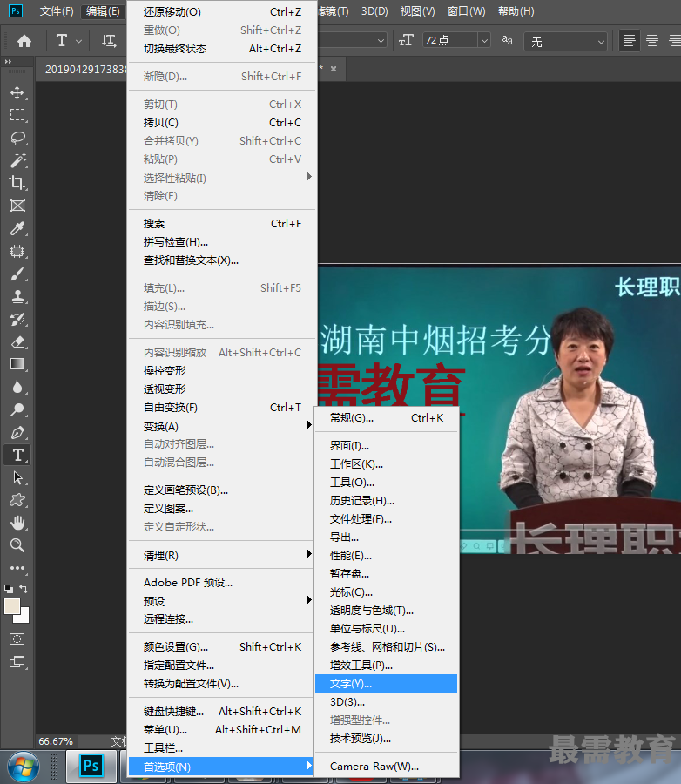
Task: Choose 自由变换(F) menu entry
Action: pos(222,408)
